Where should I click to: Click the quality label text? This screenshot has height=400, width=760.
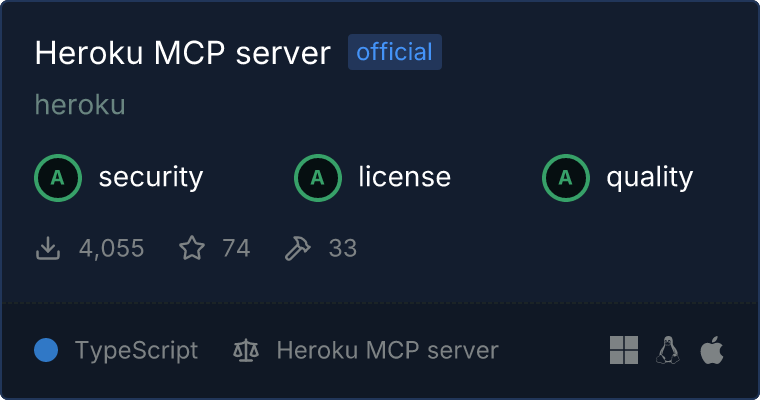649,177
